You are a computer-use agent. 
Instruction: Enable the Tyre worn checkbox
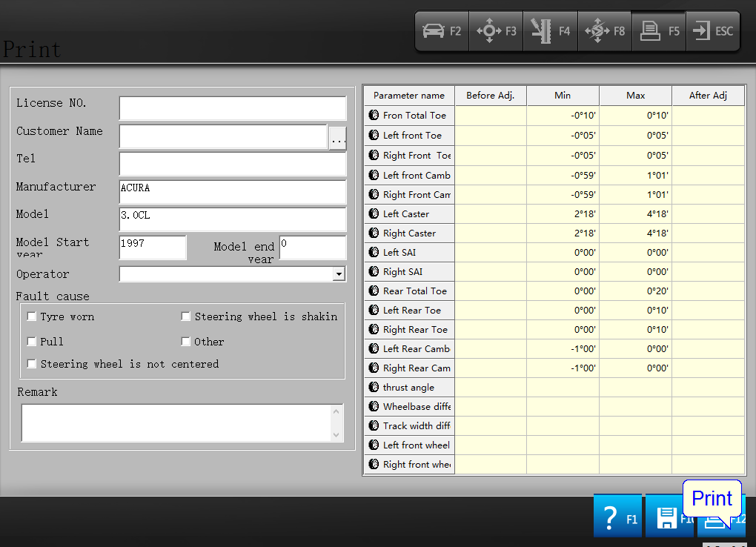(x=32, y=316)
